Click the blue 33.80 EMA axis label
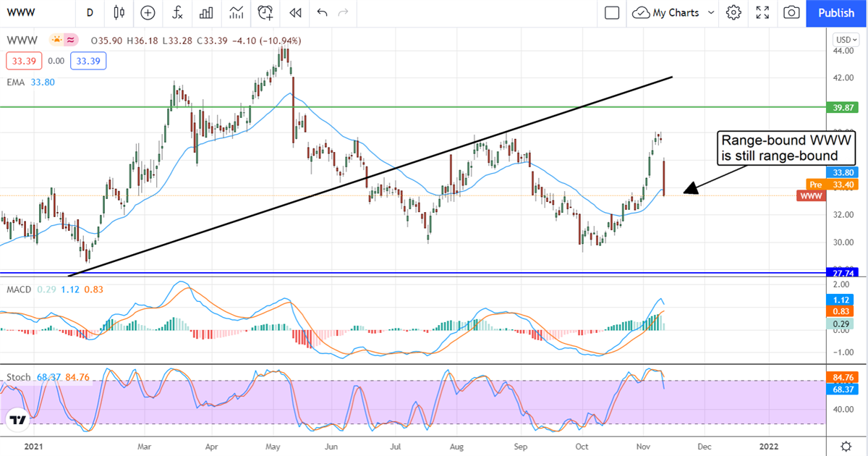The height and width of the screenshot is (456, 868). pos(843,172)
